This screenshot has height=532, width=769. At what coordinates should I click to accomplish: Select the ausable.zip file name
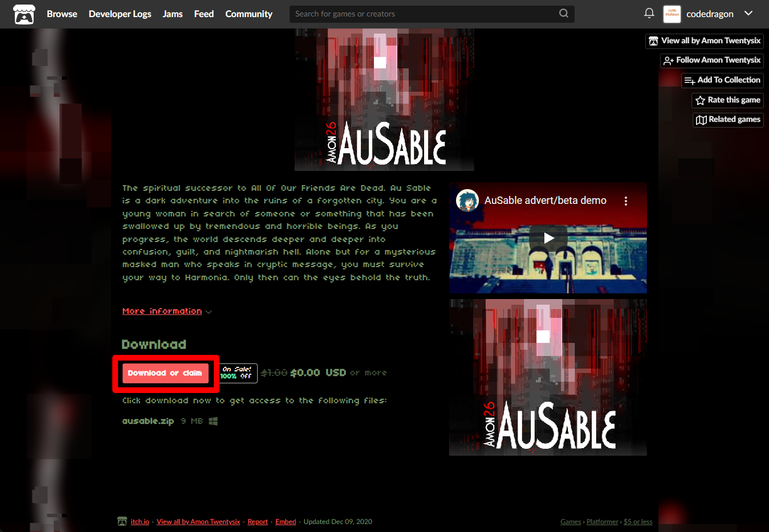click(148, 421)
